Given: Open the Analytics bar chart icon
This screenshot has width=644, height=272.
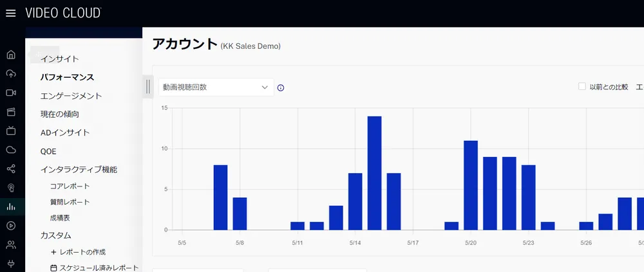Looking at the screenshot, I should coord(10,207).
